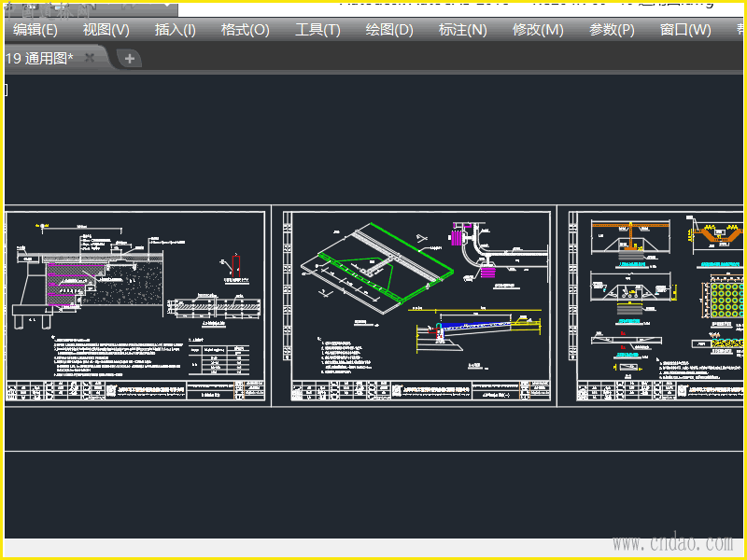Open the 视图(V) menu
Screen dimensions: 747x560
106,30
